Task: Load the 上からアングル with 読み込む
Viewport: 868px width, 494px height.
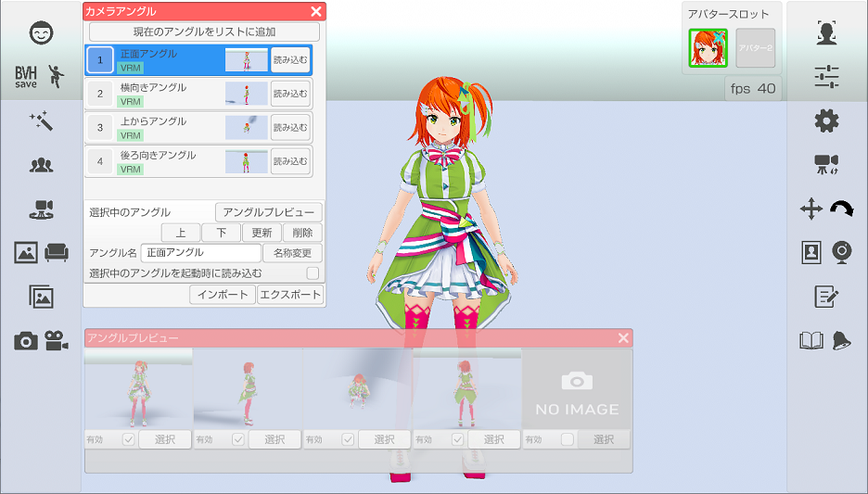Action: pos(290,127)
